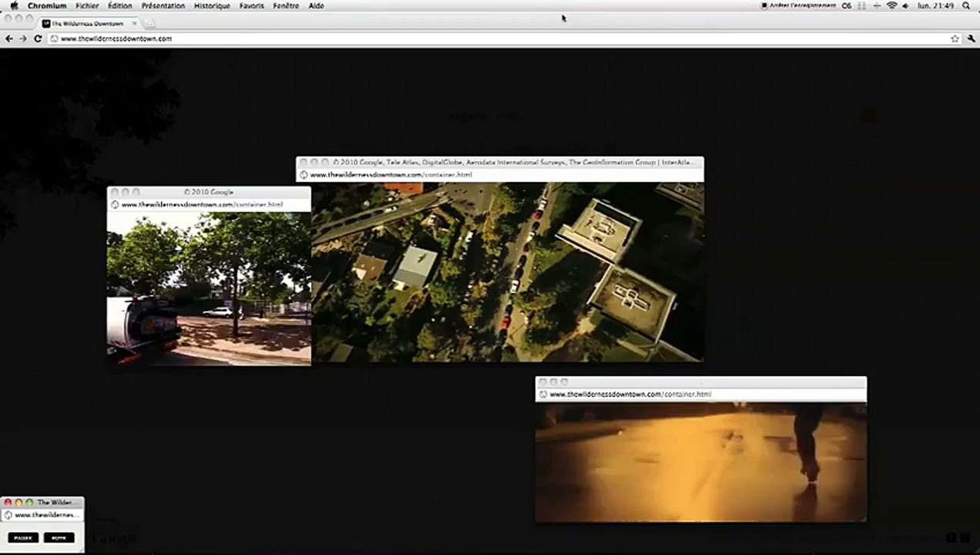
Task: Click the URL in the street view popup
Action: click(202, 205)
